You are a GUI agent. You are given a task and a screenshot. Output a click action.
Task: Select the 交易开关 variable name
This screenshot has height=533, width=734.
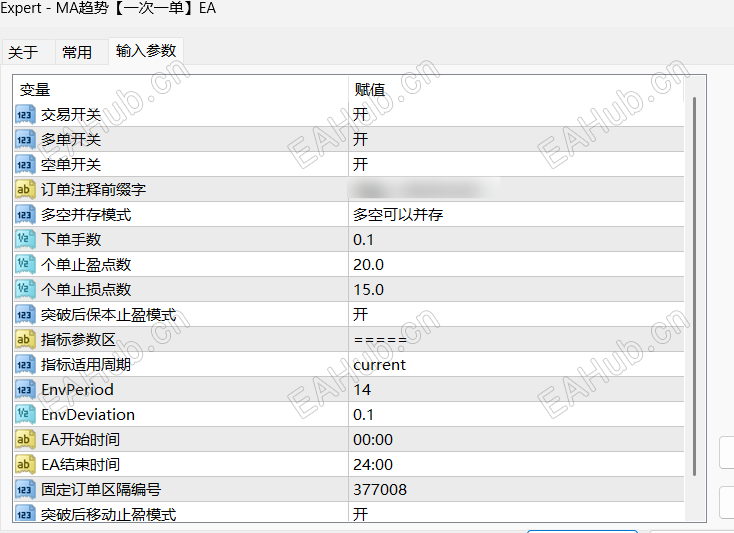[71, 115]
